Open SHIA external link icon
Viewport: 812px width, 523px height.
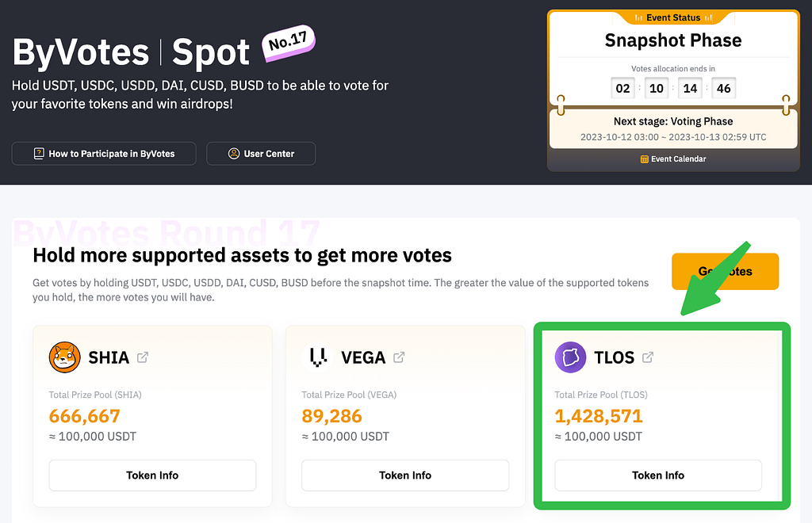point(143,357)
